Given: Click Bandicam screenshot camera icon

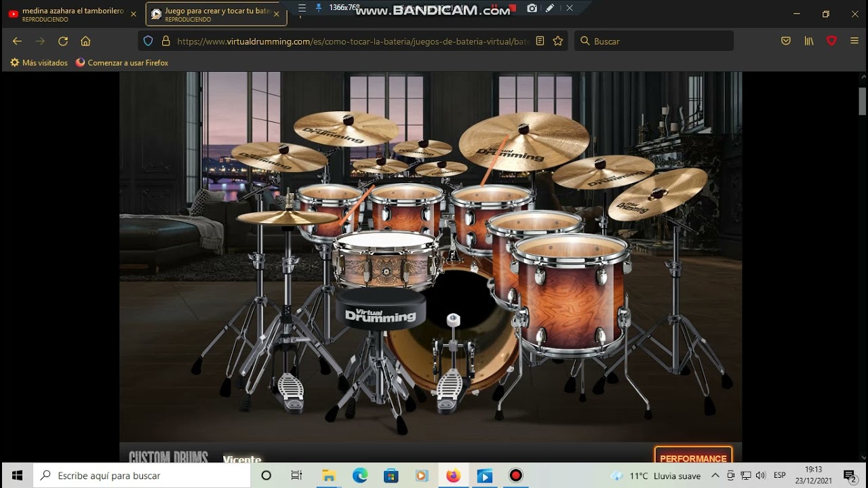Looking at the screenshot, I should [x=532, y=8].
